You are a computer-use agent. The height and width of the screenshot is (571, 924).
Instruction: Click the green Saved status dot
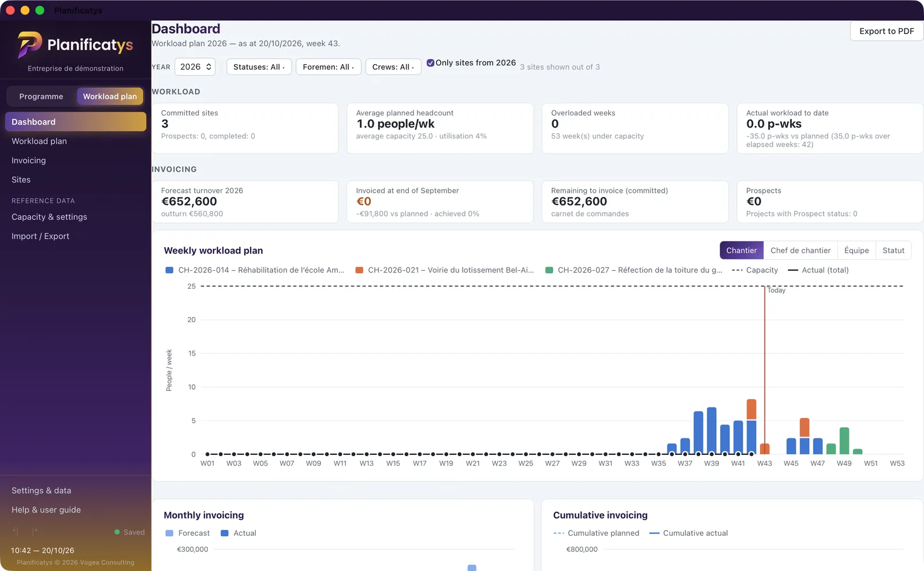[117, 532]
